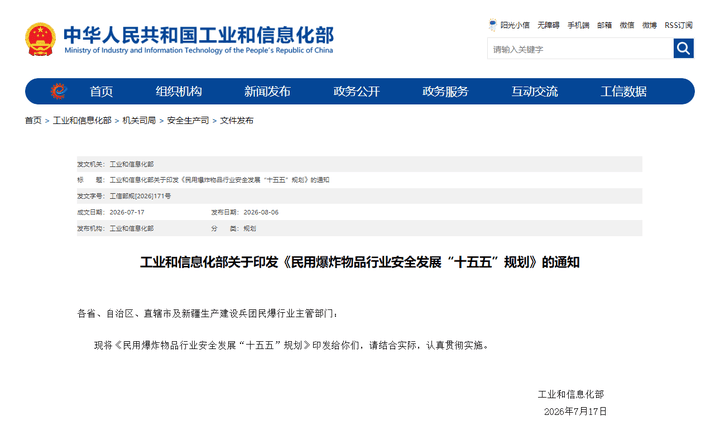Open the RSS订阅 subscription link
Viewport: 720px width, 430px height.
coord(678,25)
